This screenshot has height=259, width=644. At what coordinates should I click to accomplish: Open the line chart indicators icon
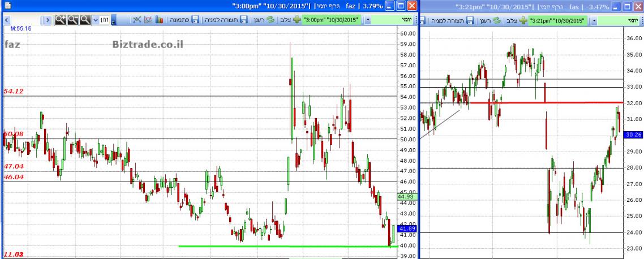coord(148,20)
